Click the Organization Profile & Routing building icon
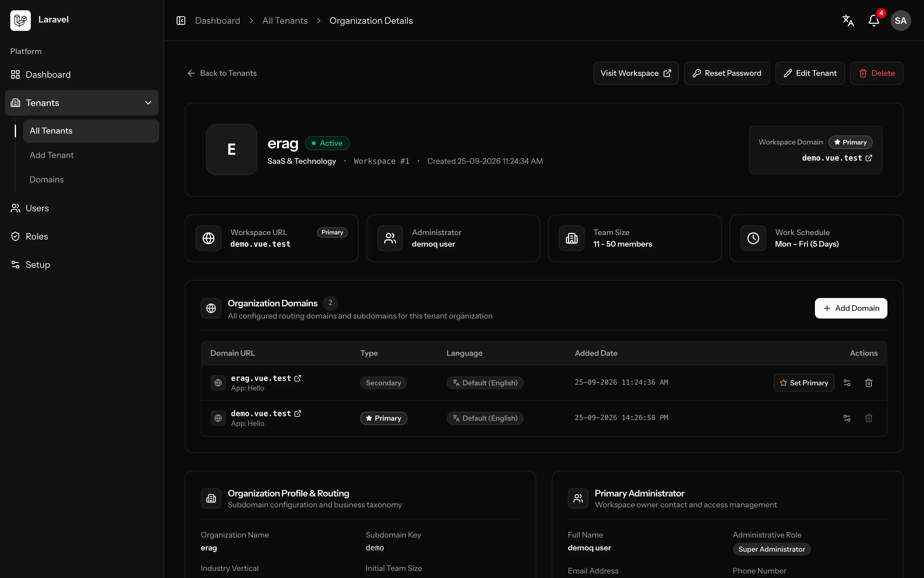Image resolution: width=924 pixels, height=578 pixels. pos(211,498)
